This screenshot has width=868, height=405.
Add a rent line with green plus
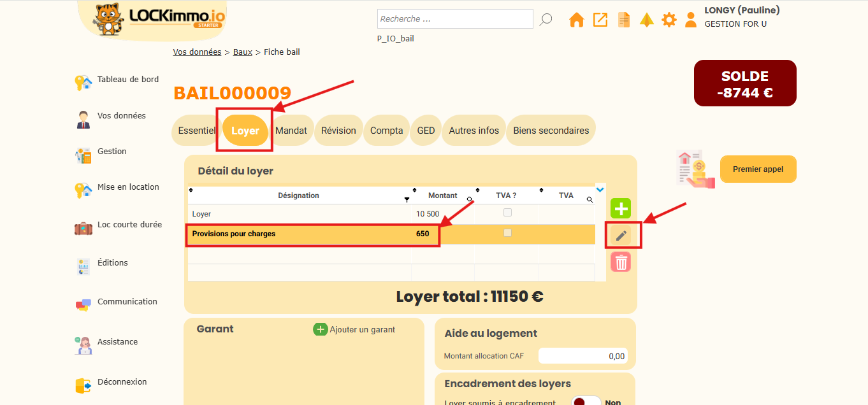coord(621,208)
